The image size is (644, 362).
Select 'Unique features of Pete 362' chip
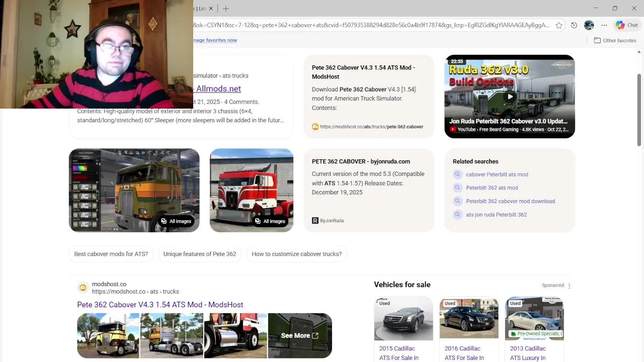point(200,254)
